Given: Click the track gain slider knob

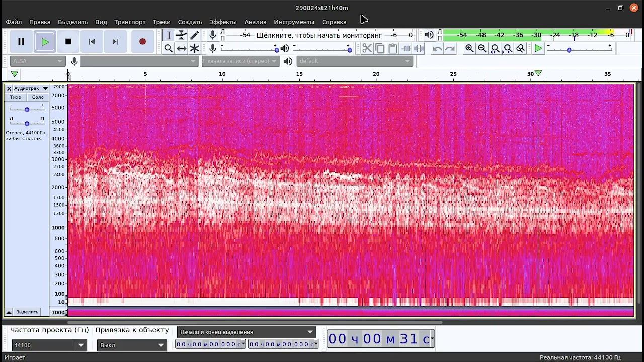Looking at the screenshot, I should pyautogui.click(x=27, y=109).
